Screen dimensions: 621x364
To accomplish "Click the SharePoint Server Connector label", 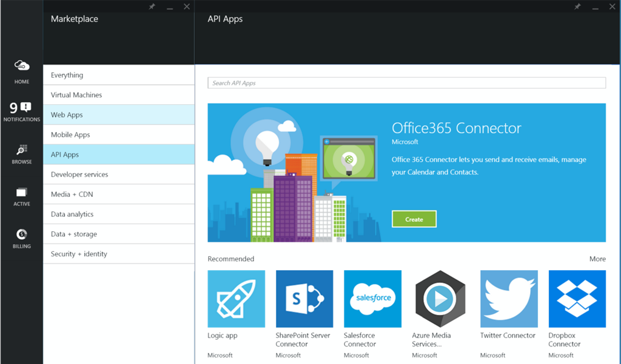I will [x=303, y=339].
